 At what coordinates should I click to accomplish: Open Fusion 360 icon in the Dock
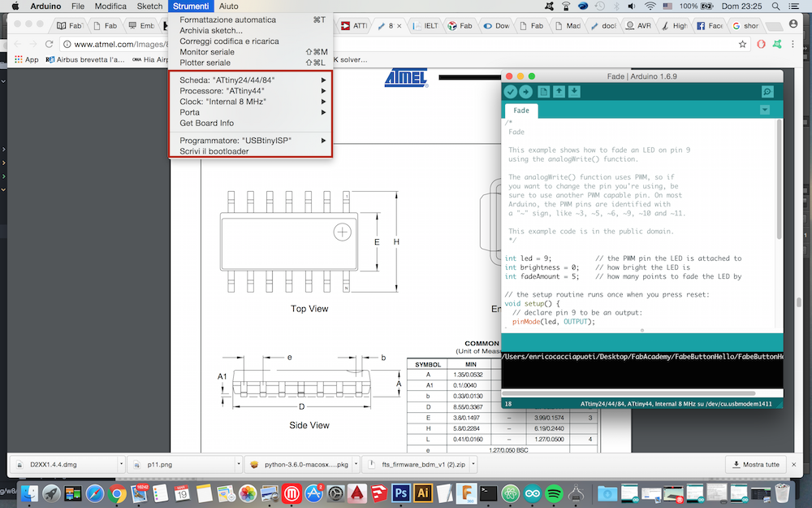point(466,493)
